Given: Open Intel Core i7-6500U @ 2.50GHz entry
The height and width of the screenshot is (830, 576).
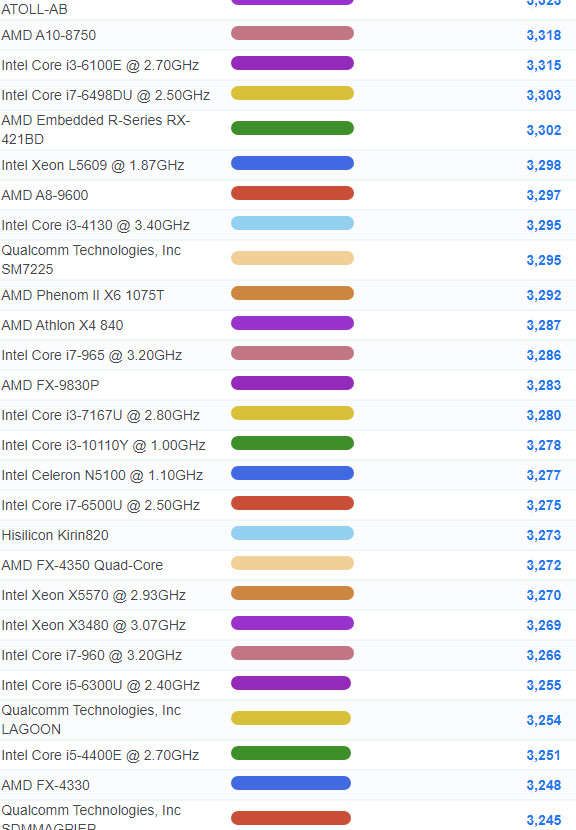Looking at the screenshot, I should point(101,506).
